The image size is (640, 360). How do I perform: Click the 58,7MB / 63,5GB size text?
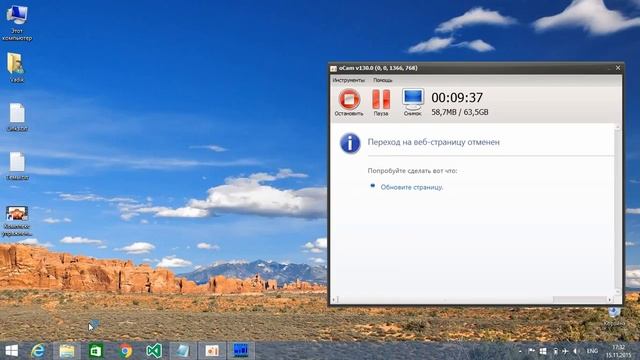(x=460, y=112)
